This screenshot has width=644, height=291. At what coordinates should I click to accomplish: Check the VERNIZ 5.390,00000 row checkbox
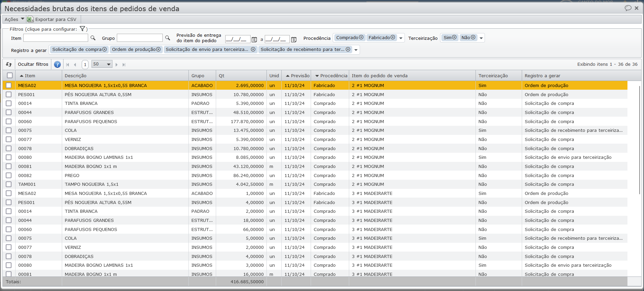click(9, 139)
